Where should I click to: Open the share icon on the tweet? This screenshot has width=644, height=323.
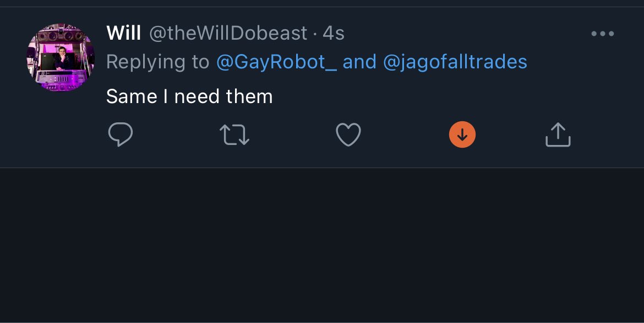coord(558,134)
